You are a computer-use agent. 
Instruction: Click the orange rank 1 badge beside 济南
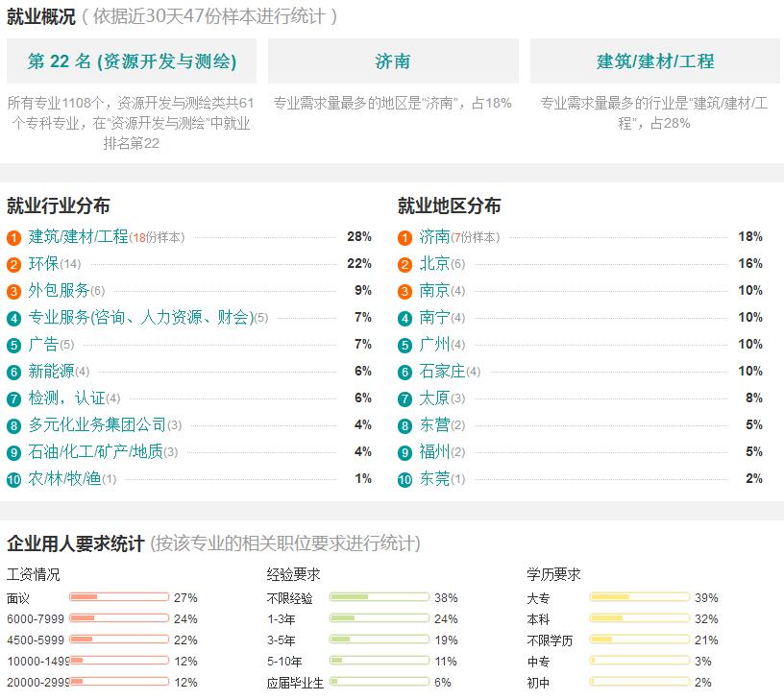(404, 237)
